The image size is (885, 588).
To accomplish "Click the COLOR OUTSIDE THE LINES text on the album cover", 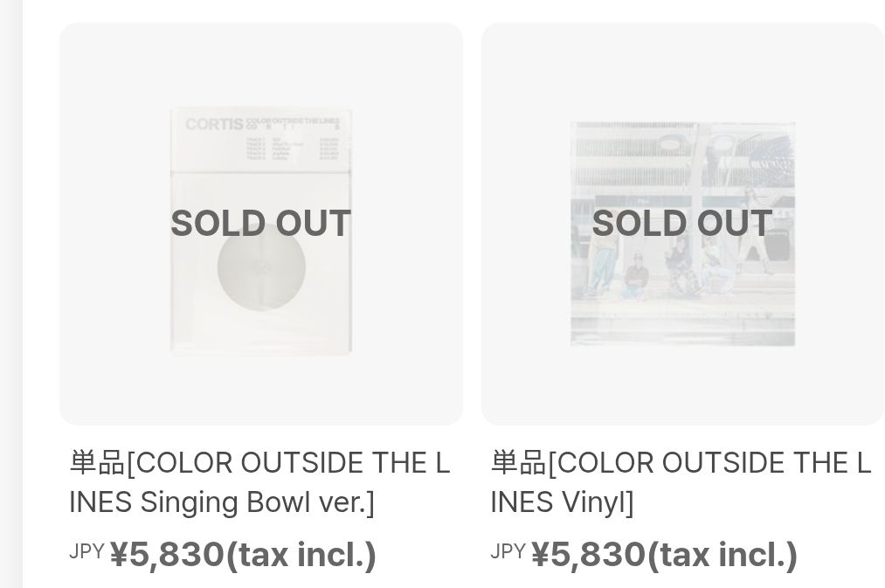I will click(299, 120).
